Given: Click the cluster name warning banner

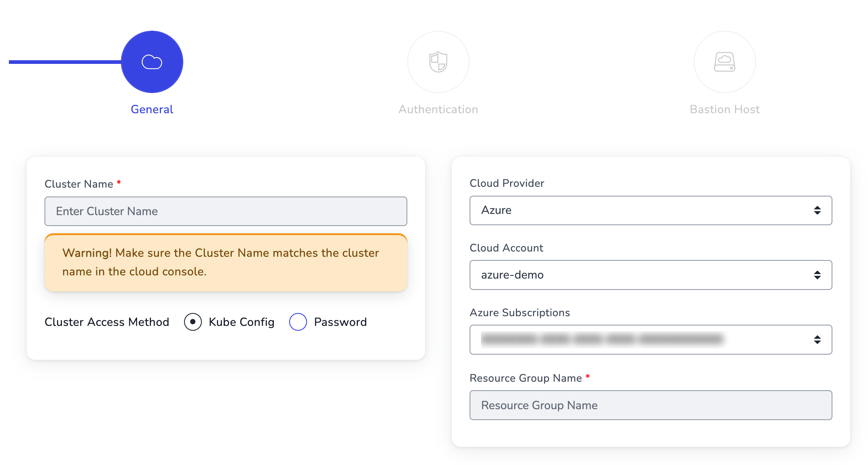Looking at the screenshot, I should 226,262.
